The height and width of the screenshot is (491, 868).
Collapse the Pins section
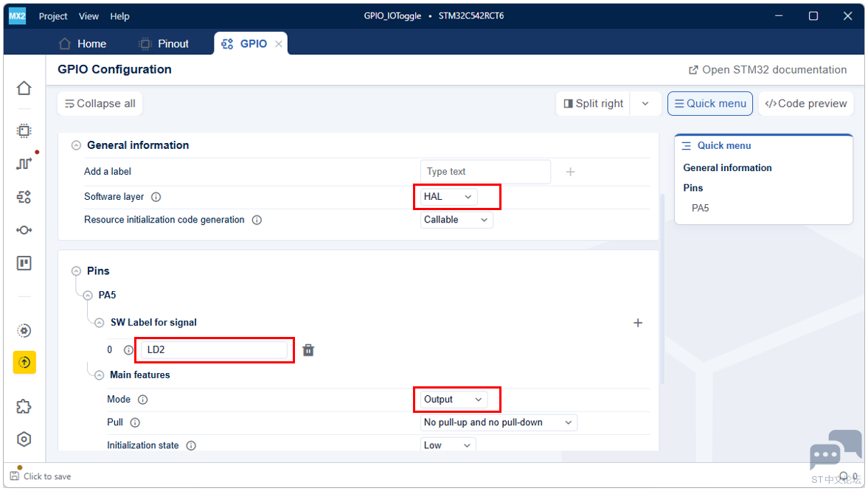coord(77,271)
